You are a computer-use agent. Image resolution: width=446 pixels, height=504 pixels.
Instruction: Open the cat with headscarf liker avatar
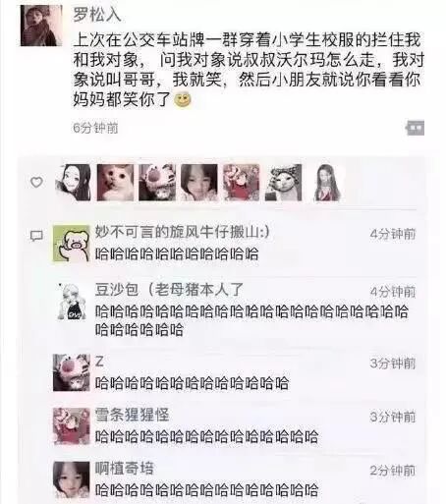283,183
